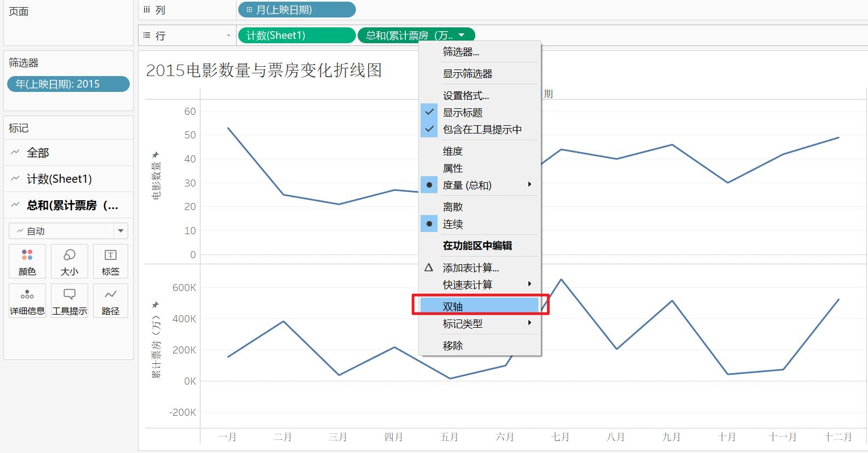Select 双轴 (dual axis) menu entry
This screenshot has height=453, width=868.
point(480,306)
